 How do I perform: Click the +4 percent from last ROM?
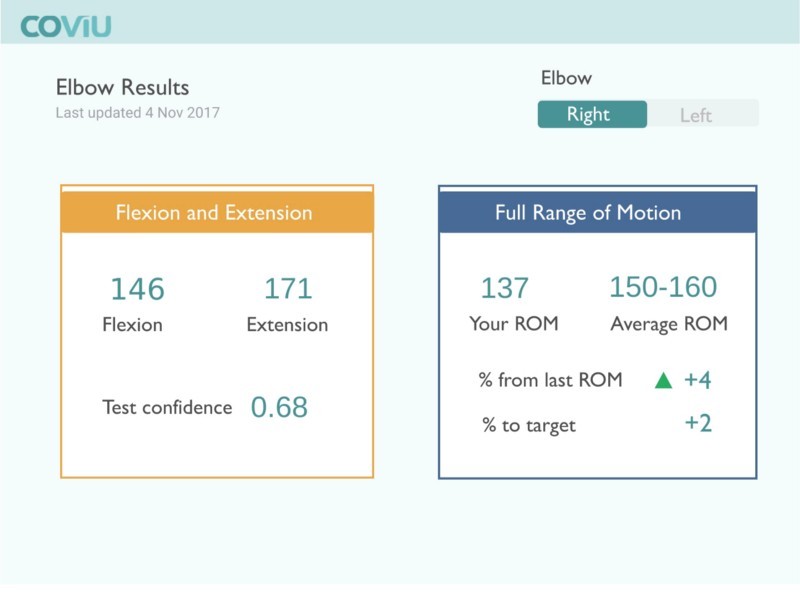700,382
